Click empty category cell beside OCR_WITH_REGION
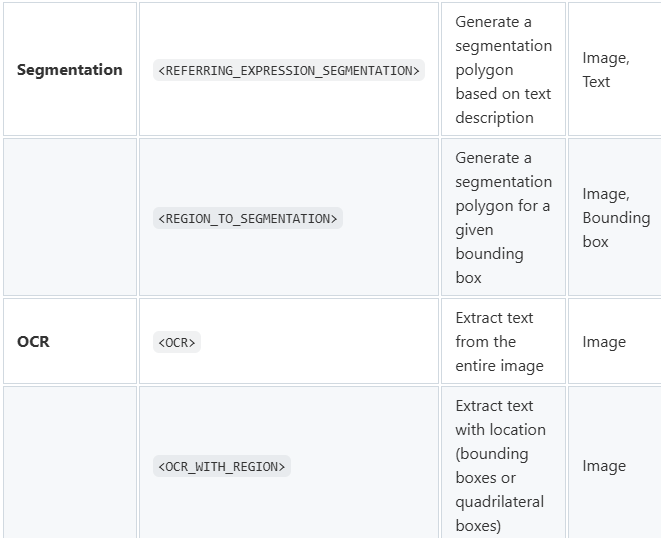The height and width of the screenshot is (538, 661). [70, 463]
